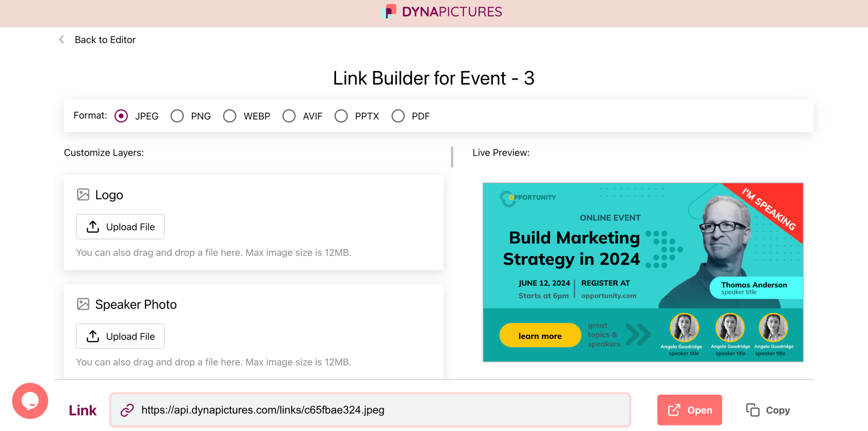Click the live preview banner image

click(643, 272)
